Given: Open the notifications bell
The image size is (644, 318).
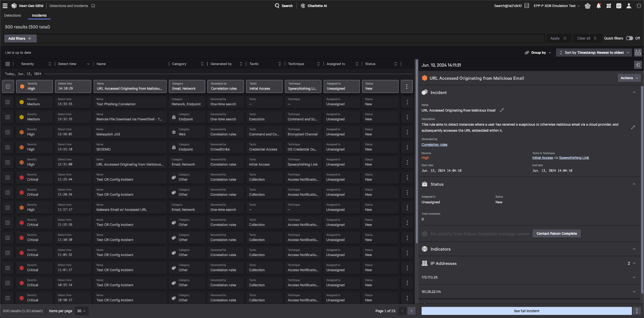Looking at the screenshot, I should coord(599,6).
